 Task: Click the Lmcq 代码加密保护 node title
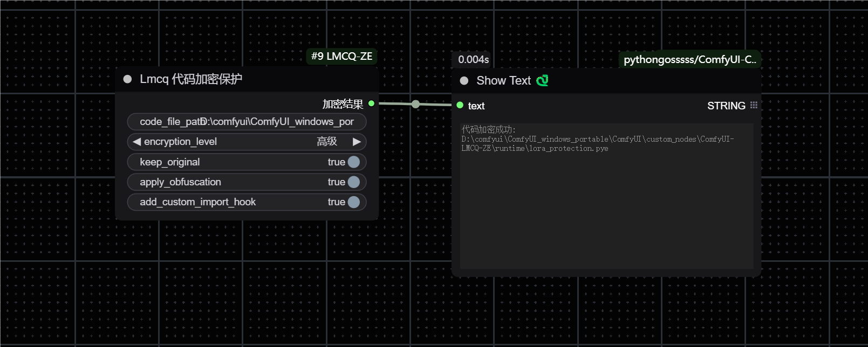coord(191,79)
